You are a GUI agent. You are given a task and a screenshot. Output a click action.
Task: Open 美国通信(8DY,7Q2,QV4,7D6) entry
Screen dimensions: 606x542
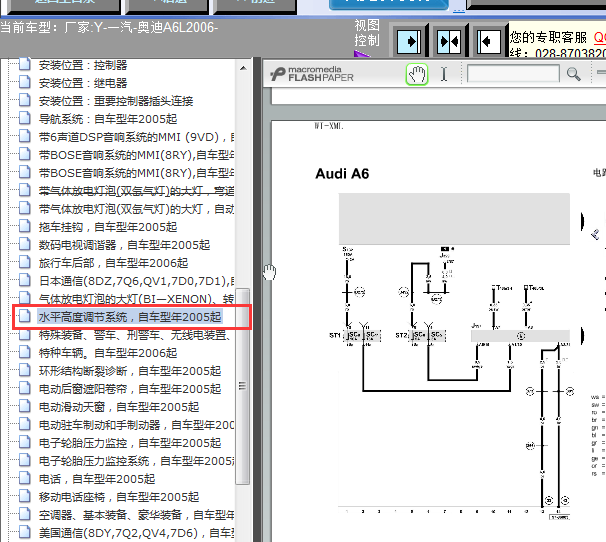pyautogui.click(x=136, y=533)
